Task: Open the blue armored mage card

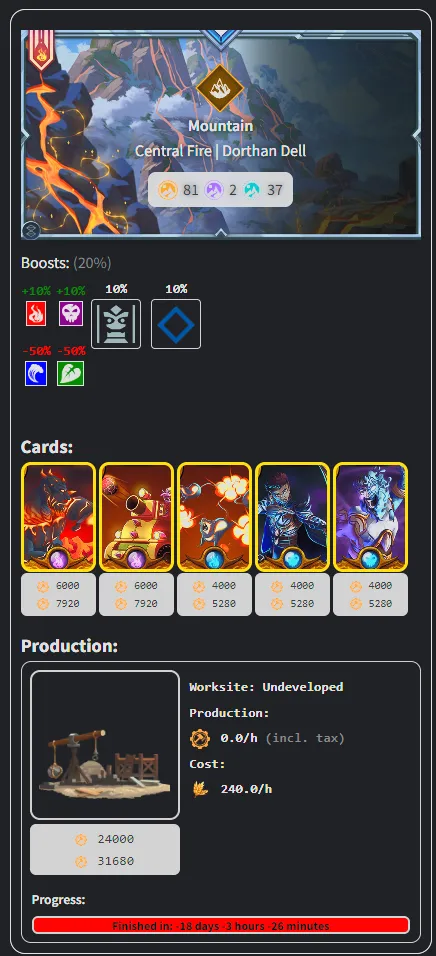Action: (x=293, y=517)
